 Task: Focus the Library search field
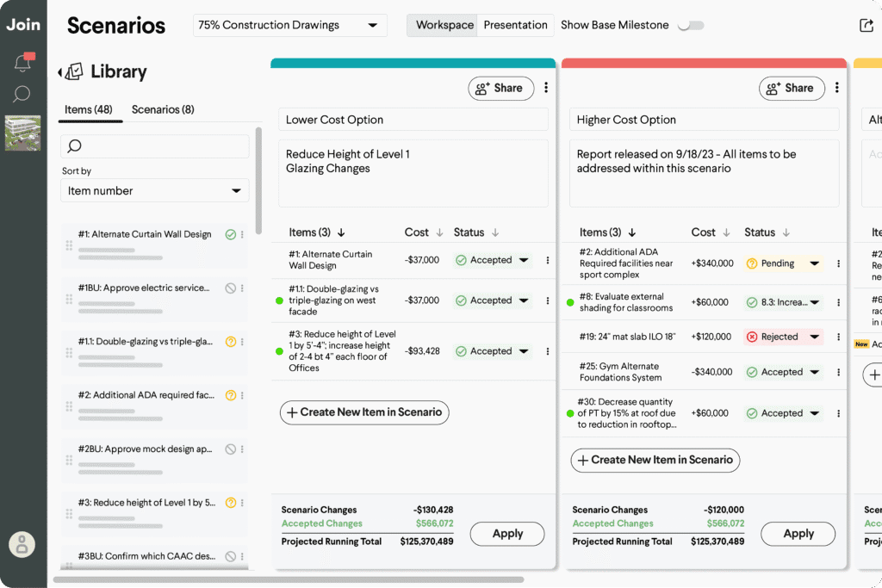click(x=155, y=146)
